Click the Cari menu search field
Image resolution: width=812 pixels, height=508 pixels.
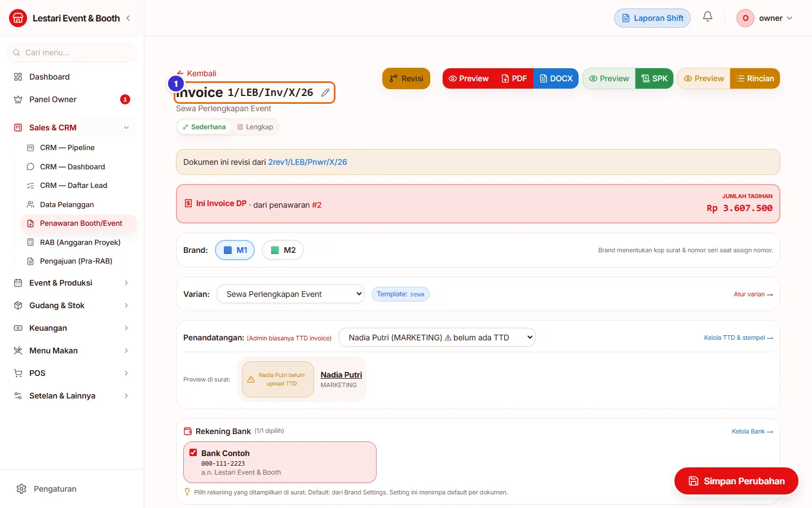click(72, 52)
